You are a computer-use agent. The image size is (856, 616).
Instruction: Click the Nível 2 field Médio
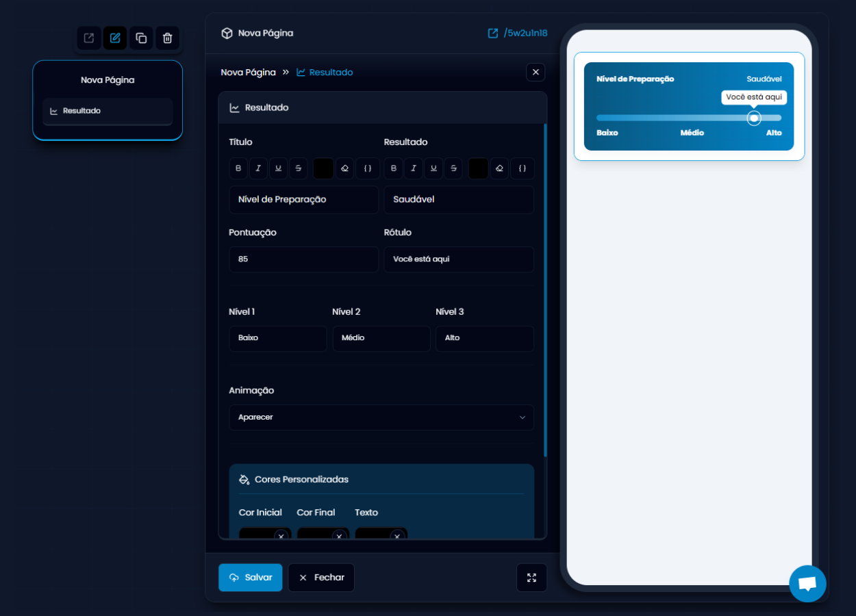(x=381, y=338)
